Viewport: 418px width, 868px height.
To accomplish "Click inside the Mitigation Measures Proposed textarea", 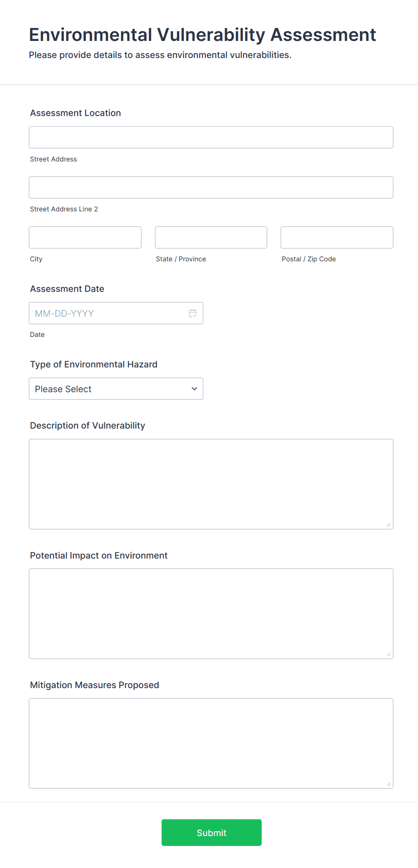I will (x=211, y=743).
